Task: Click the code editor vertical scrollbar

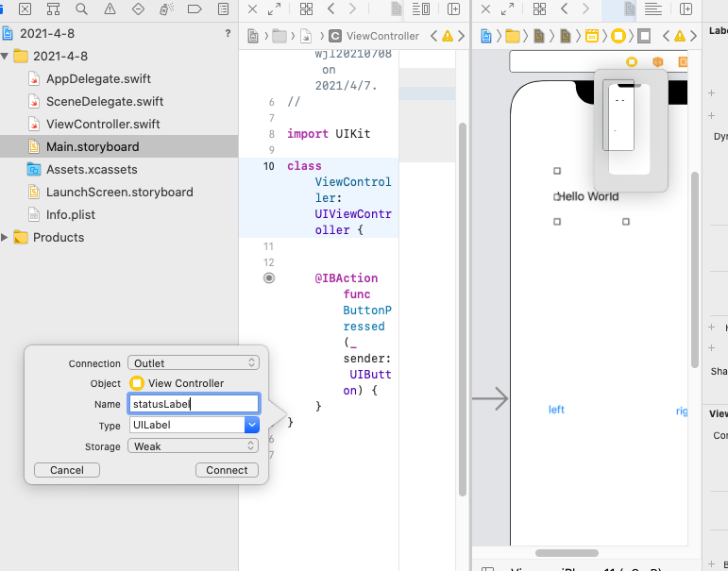Action: coord(463,310)
